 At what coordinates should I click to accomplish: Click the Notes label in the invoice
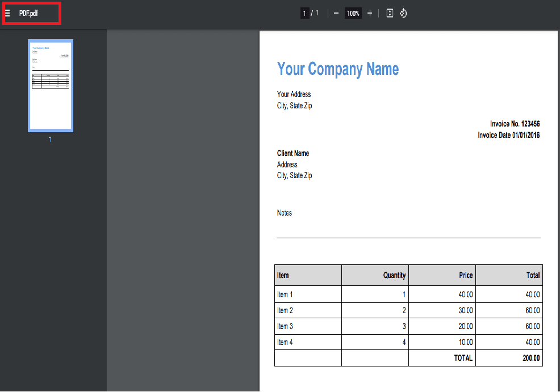click(x=284, y=213)
